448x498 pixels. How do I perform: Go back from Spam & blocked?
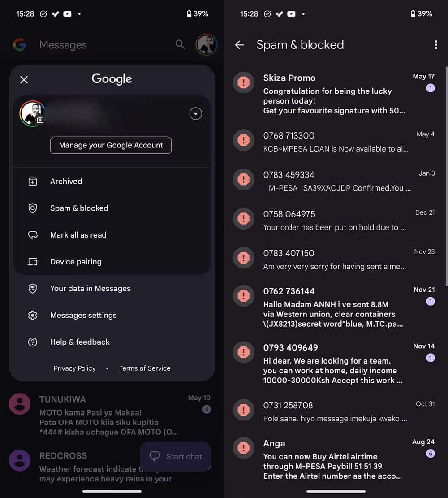(240, 45)
